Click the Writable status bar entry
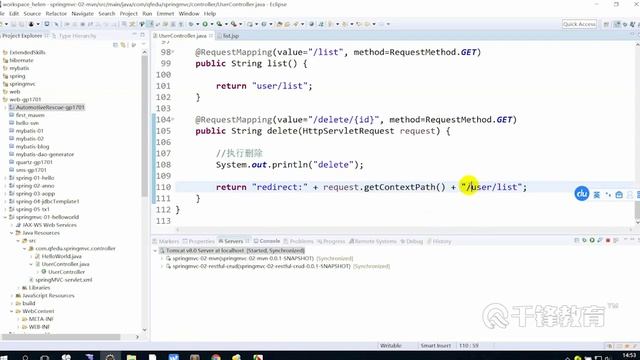Image resolution: width=640 pixels, height=360 pixels. [391, 346]
